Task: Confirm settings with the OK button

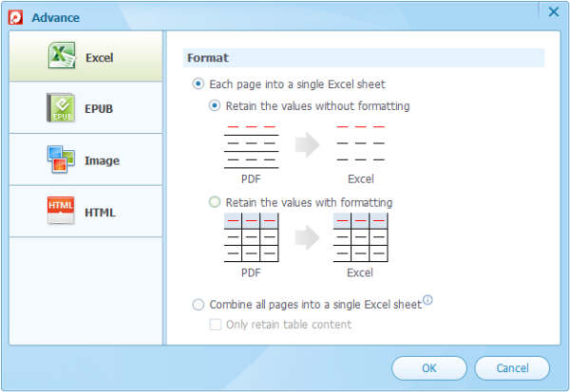Action: (x=429, y=368)
